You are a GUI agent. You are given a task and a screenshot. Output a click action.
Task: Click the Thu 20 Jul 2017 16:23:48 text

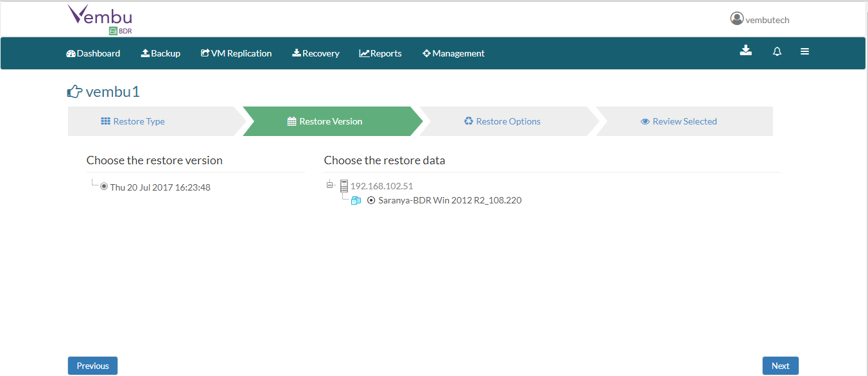click(161, 187)
